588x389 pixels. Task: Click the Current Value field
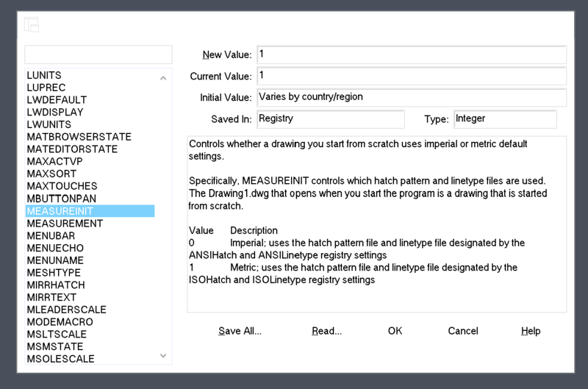coord(411,76)
